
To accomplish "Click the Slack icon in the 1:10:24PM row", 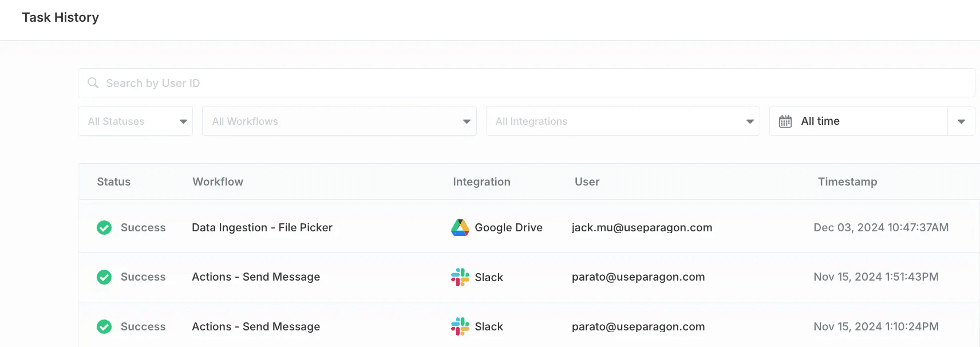I will click(460, 326).
